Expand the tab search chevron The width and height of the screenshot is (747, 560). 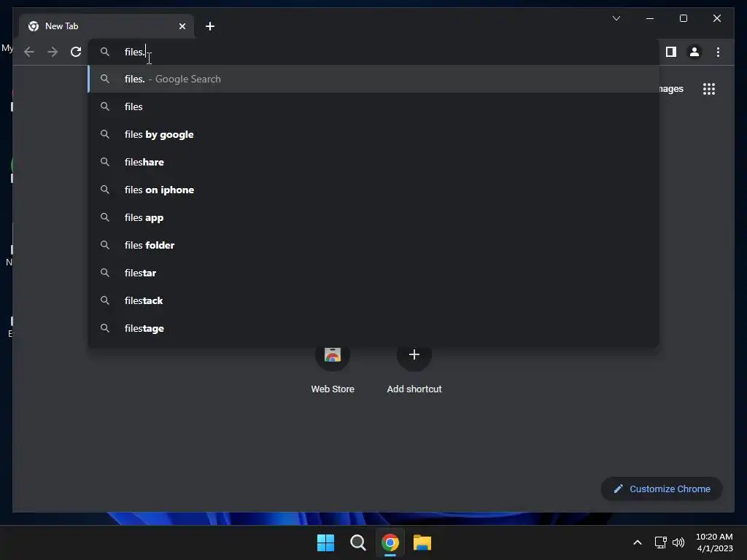pos(616,18)
